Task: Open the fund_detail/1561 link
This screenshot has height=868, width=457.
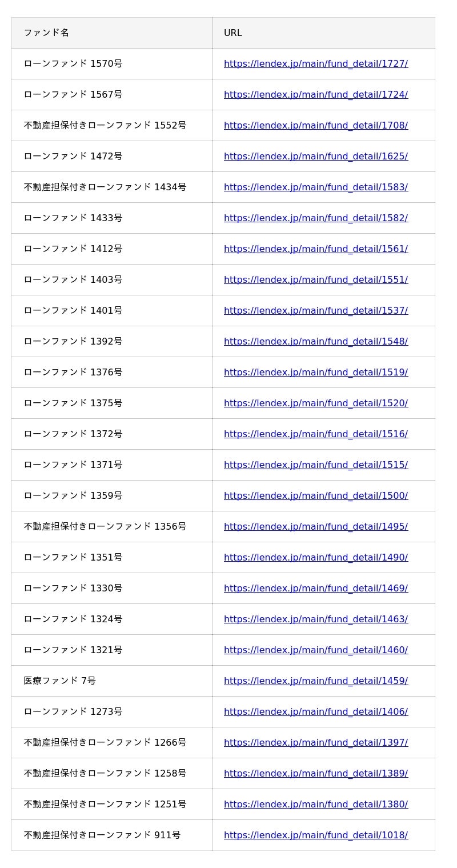Action: pos(315,249)
